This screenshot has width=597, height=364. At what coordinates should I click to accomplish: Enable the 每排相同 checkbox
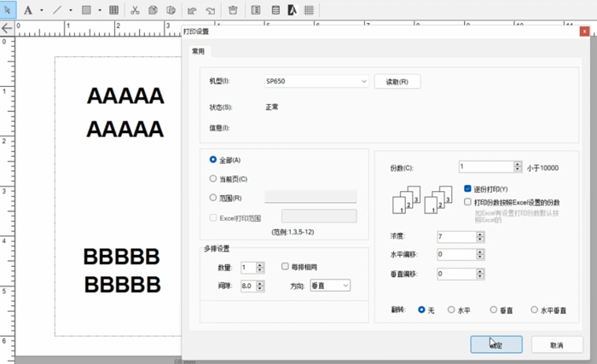click(x=286, y=267)
